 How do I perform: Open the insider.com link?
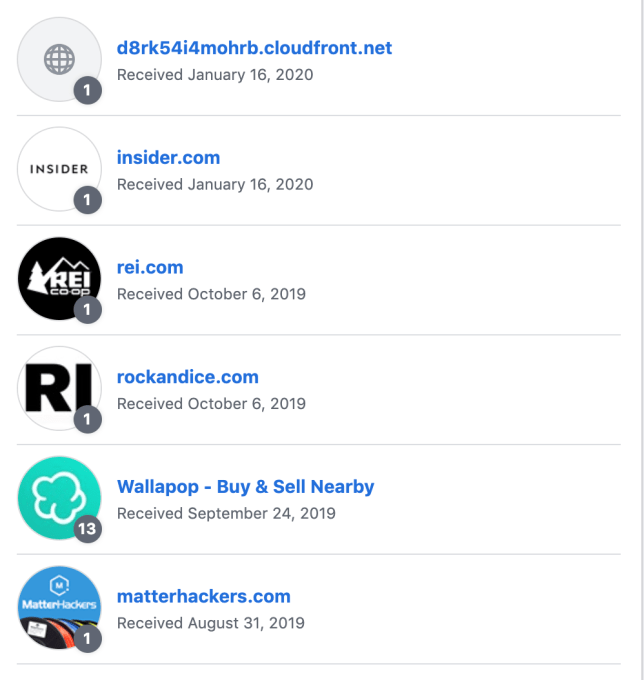168,158
